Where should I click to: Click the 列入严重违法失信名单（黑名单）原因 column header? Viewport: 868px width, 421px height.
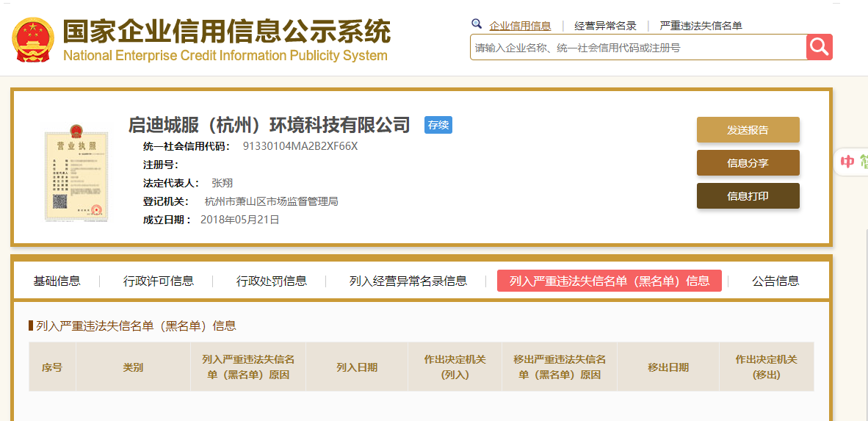point(248,367)
